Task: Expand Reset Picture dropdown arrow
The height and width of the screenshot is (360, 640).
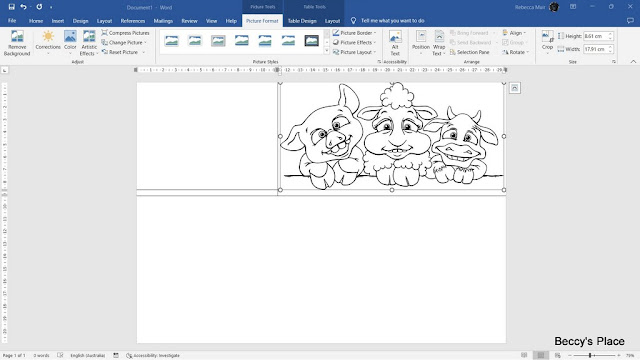Action: pyautogui.click(x=144, y=52)
